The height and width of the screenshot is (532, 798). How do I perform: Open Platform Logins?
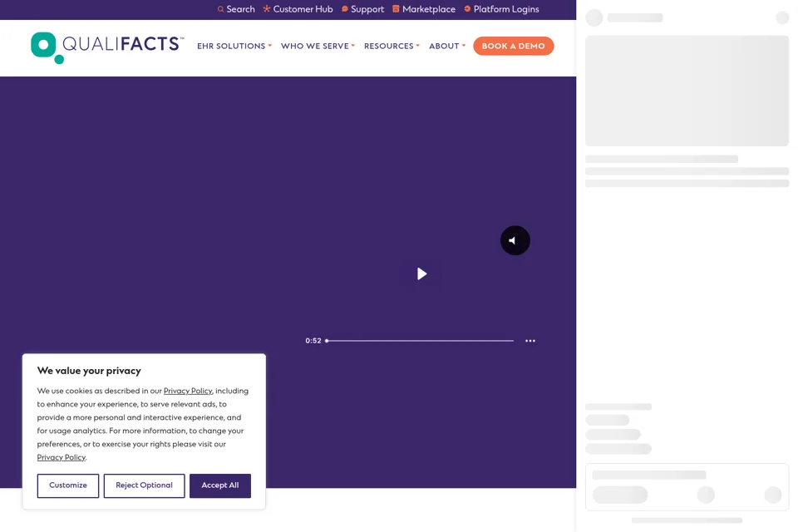point(506,9)
